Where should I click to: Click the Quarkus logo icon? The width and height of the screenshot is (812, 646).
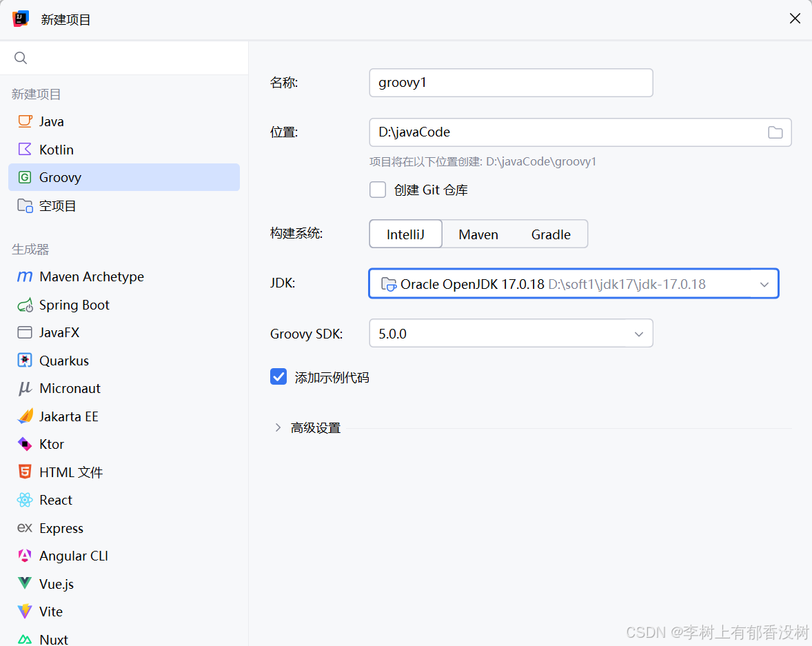25,360
